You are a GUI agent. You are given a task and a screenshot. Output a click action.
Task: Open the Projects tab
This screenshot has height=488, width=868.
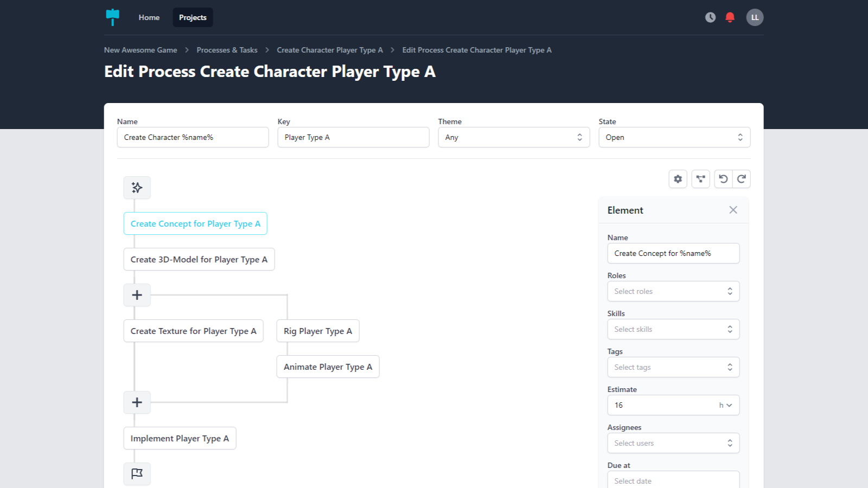point(193,17)
